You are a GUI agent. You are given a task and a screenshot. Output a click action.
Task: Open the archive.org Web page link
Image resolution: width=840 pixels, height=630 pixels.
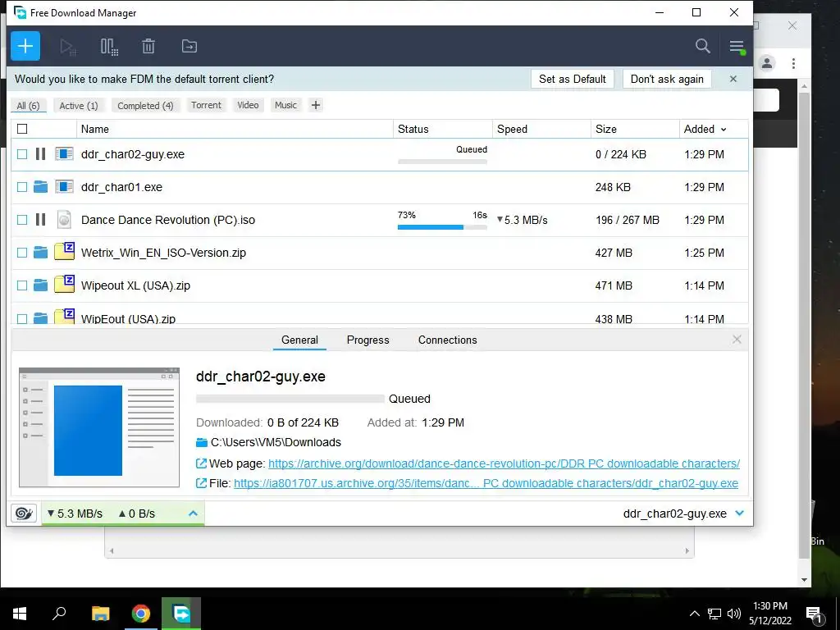504,463
